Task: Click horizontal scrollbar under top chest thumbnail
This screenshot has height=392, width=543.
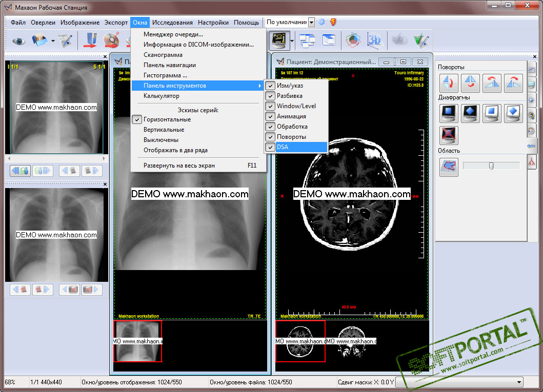Action: tap(56, 158)
